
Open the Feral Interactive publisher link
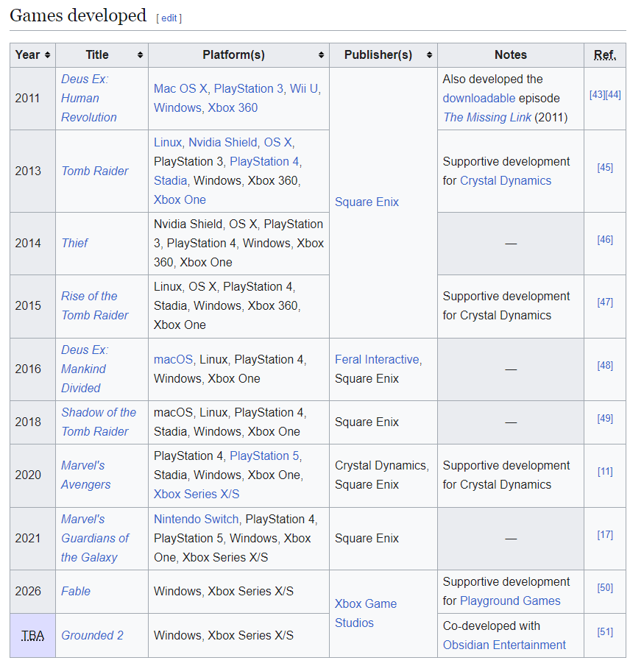tap(377, 359)
